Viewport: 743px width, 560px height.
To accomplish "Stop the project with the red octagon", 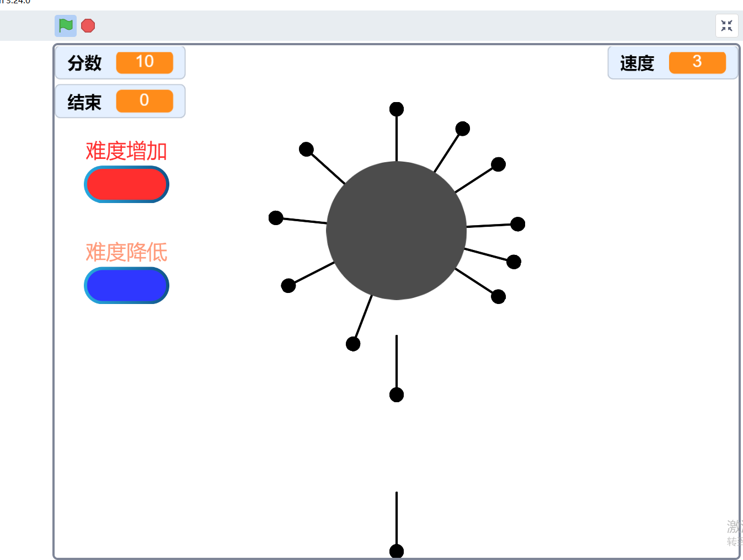I will pyautogui.click(x=88, y=25).
